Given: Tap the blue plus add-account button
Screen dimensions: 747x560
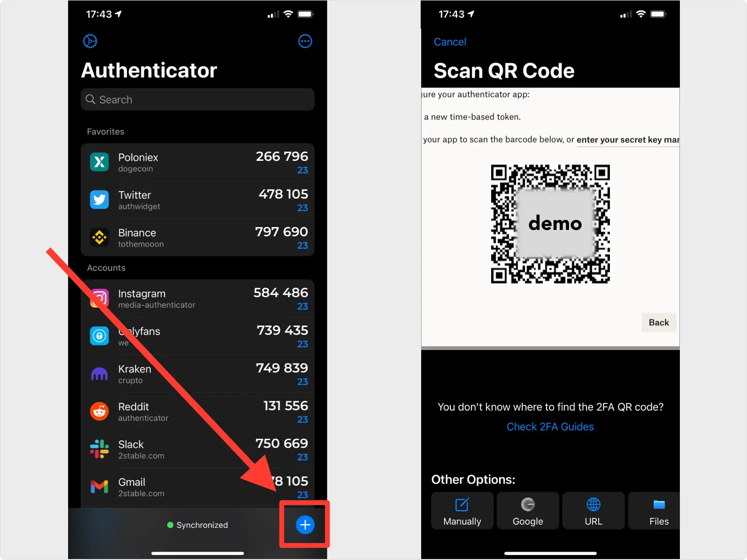Looking at the screenshot, I should pos(305,525).
